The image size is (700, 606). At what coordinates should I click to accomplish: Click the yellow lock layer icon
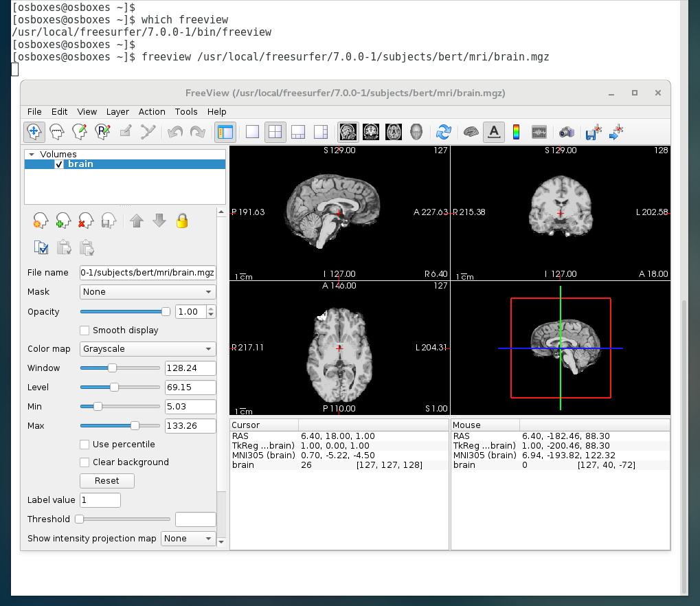tap(182, 221)
